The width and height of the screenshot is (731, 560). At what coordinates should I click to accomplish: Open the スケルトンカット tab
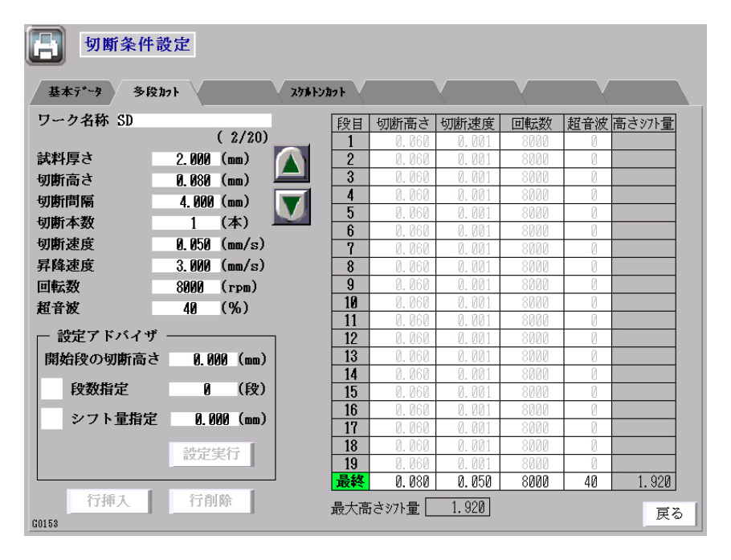318,92
